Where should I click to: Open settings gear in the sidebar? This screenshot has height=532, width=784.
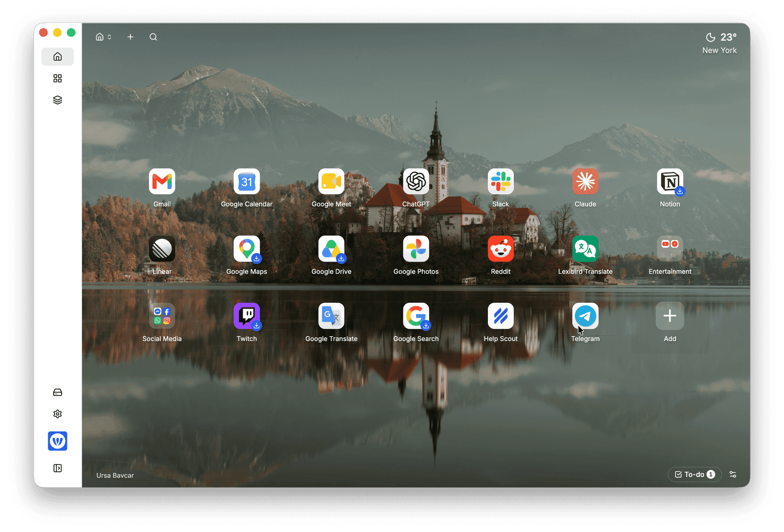(x=58, y=414)
